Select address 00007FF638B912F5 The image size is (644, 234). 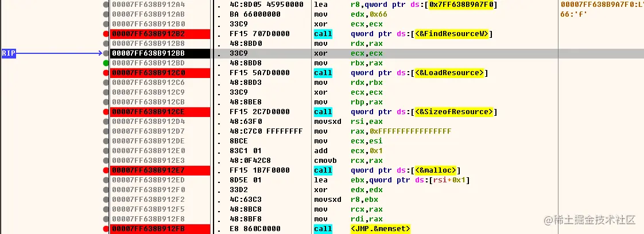(x=148, y=209)
